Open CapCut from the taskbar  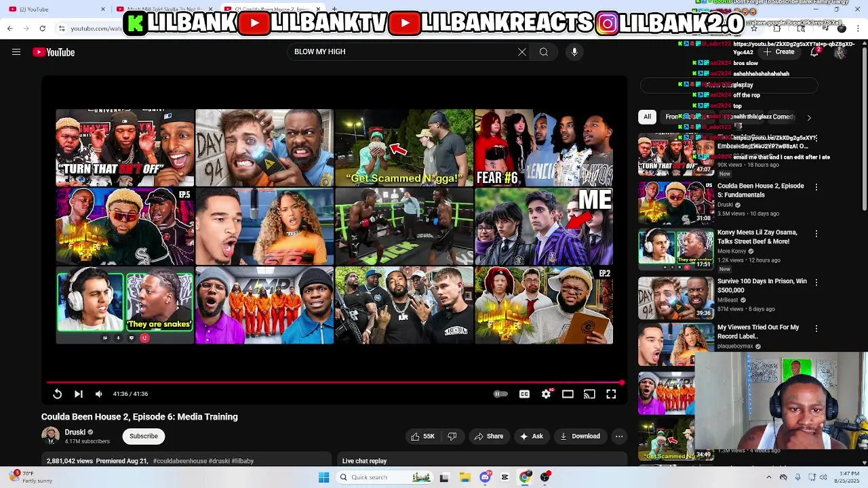pyautogui.click(x=505, y=477)
